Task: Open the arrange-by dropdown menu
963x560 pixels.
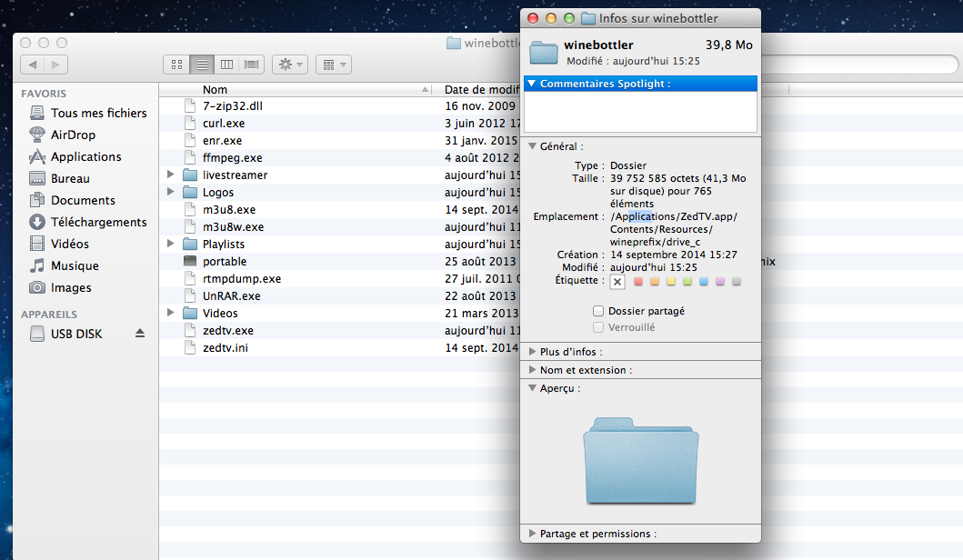Action: click(x=334, y=65)
